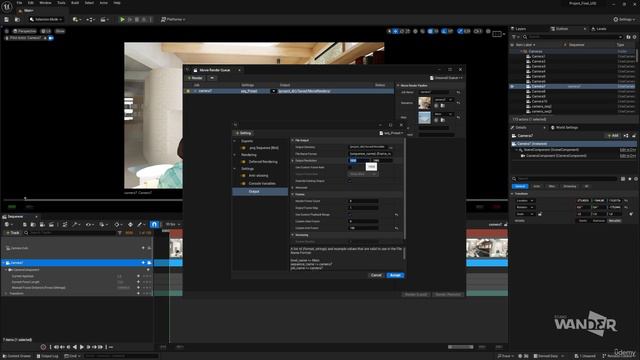
Task: Click the File Name Format field
Action: tap(370, 153)
